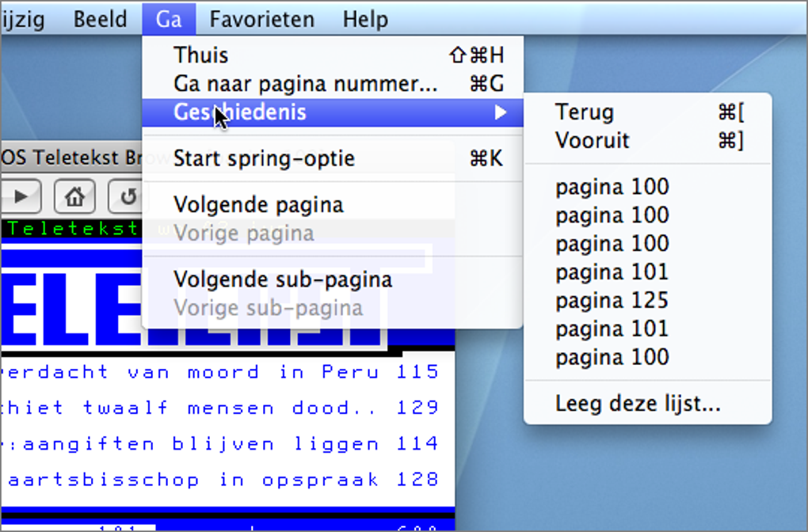
Task: Open the Ga menu
Action: point(168,19)
